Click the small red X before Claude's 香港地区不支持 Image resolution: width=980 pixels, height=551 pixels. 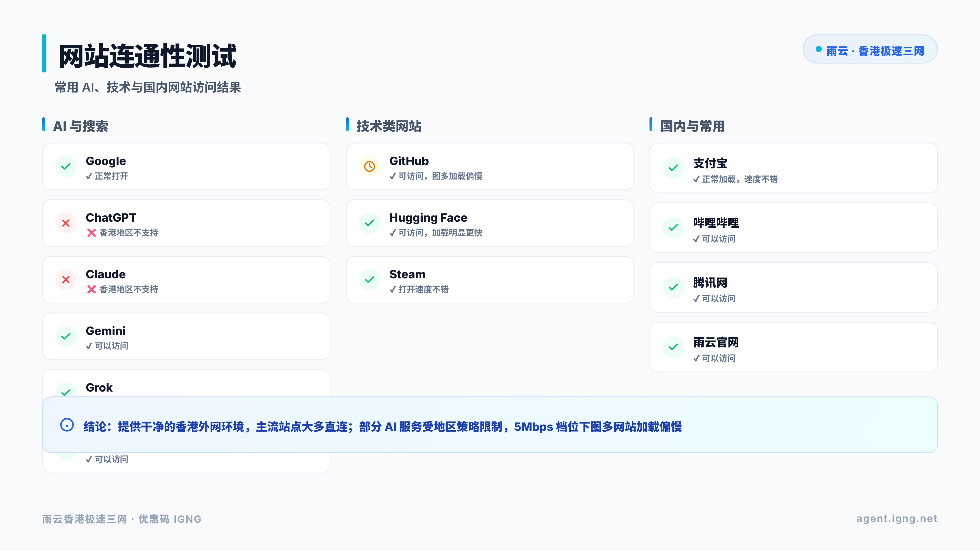coord(91,289)
